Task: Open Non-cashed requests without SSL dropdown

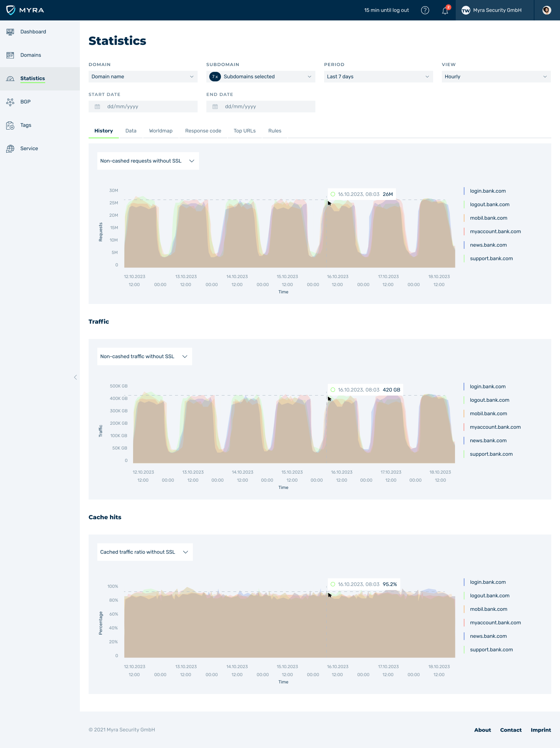Action: (148, 161)
